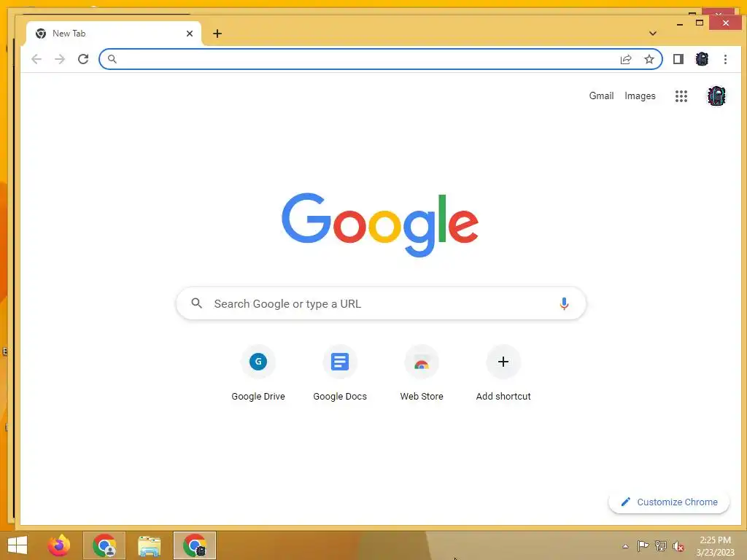This screenshot has width=747, height=560.
Task: Open the Chrome three-dot menu
Action: pyautogui.click(x=725, y=59)
